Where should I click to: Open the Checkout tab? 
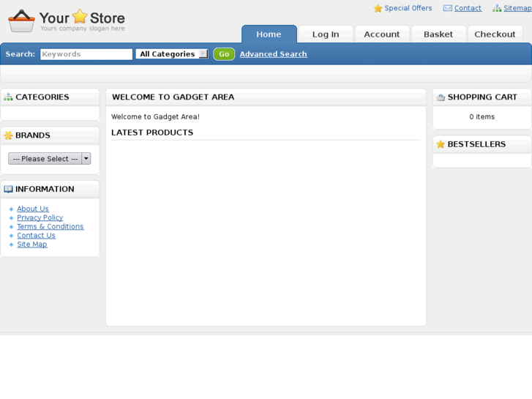coord(495,34)
